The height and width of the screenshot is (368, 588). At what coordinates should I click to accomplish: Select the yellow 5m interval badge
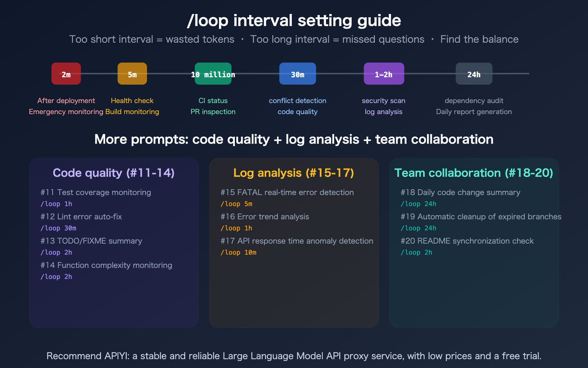132,74
